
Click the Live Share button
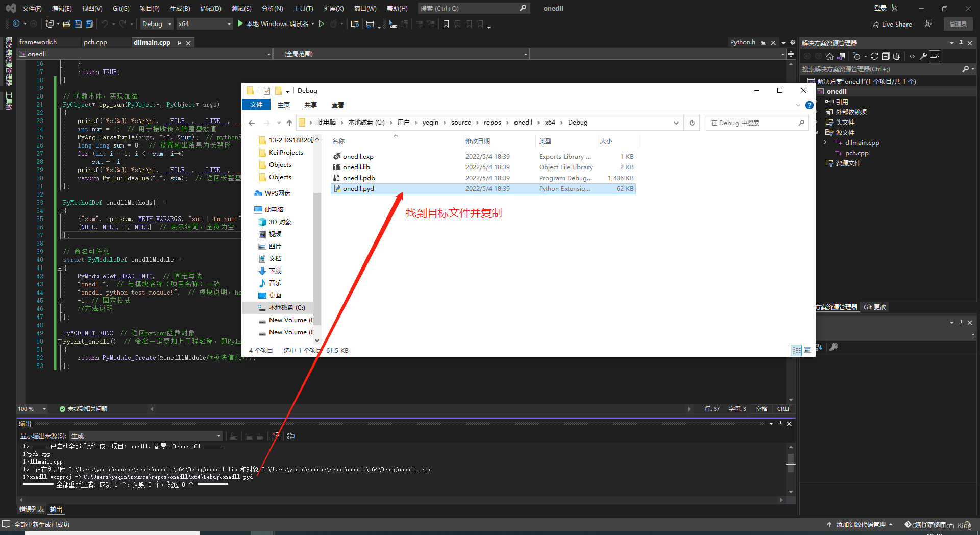click(892, 24)
